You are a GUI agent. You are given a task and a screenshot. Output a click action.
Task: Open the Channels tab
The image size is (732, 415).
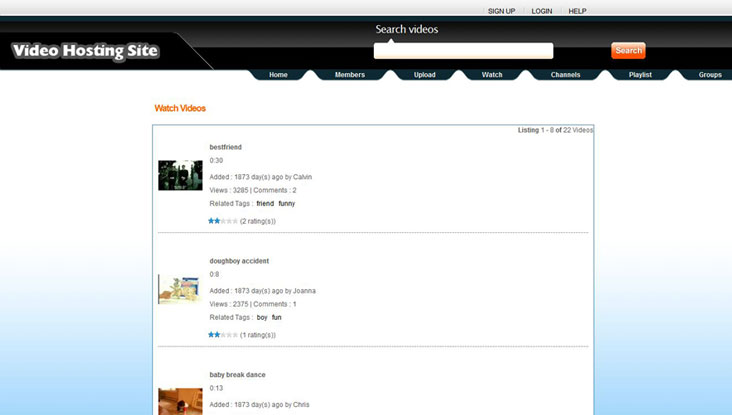(x=565, y=75)
